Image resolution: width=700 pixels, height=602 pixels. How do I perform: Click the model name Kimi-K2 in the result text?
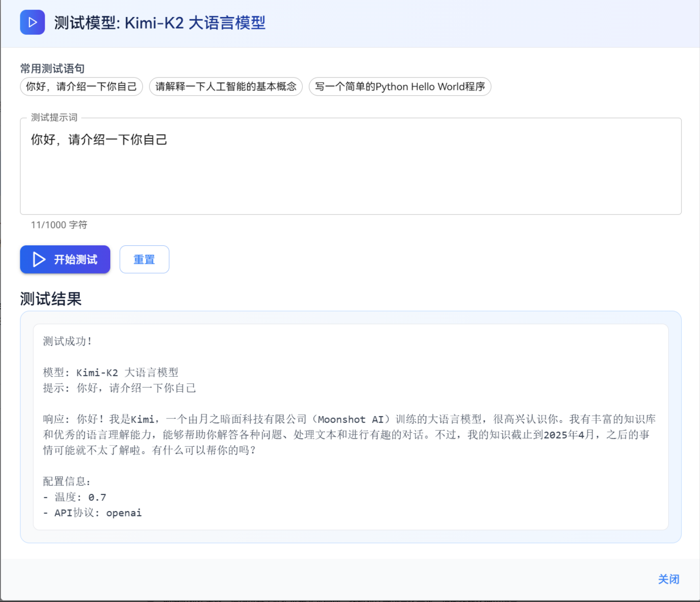(x=97, y=372)
